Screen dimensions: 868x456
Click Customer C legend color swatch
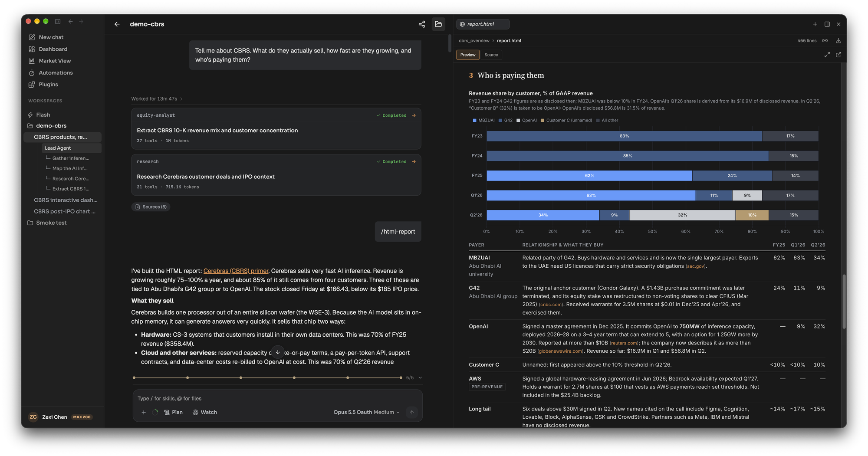542,121
